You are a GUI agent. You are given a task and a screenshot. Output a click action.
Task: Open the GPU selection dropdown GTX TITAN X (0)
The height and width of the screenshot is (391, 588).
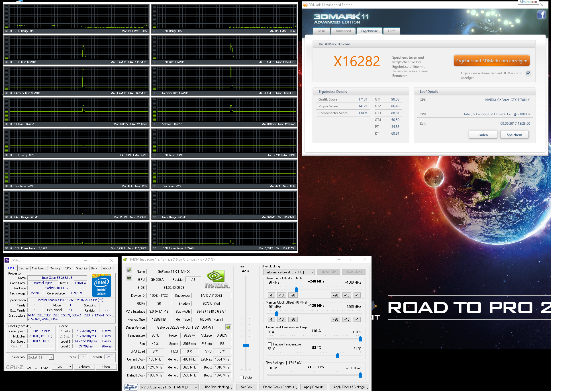(169, 387)
